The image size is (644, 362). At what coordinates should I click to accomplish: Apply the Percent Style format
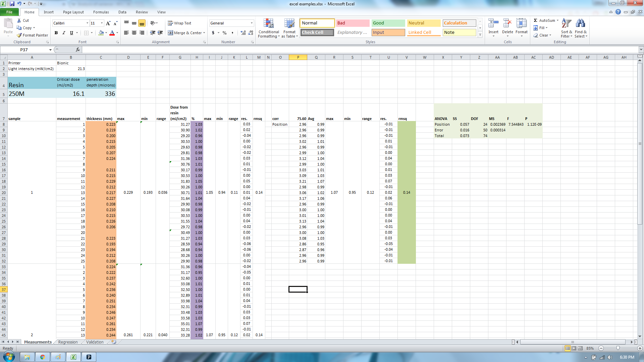pyautogui.click(x=224, y=33)
